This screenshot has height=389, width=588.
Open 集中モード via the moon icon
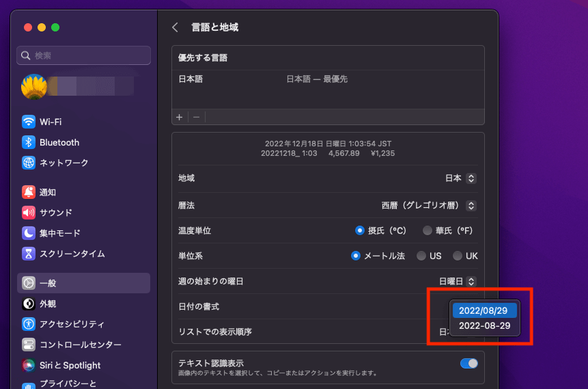coord(29,233)
